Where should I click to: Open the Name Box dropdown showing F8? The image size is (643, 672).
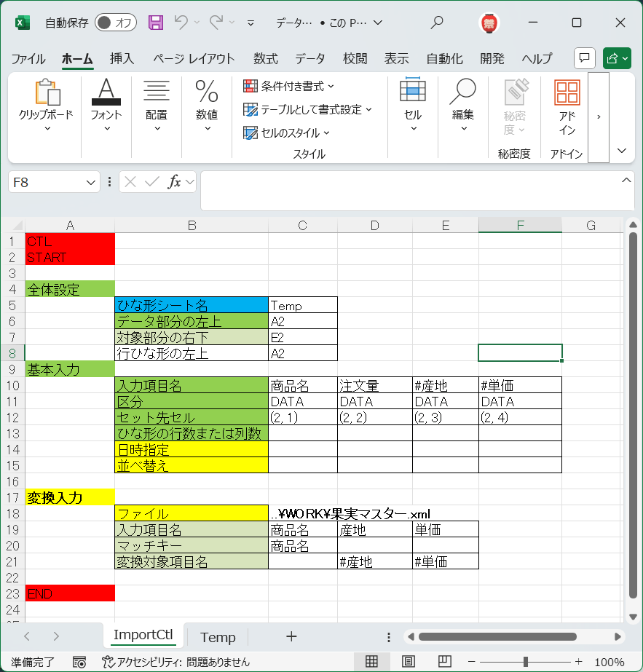(90, 182)
